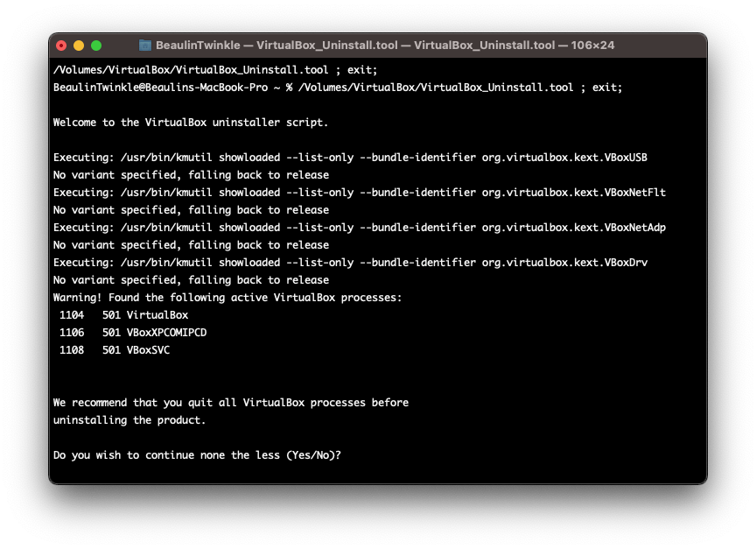This screenshot has height=549, width=756.
Task: Click the 'uninstalling the product.' line
Action: (129, 420)
